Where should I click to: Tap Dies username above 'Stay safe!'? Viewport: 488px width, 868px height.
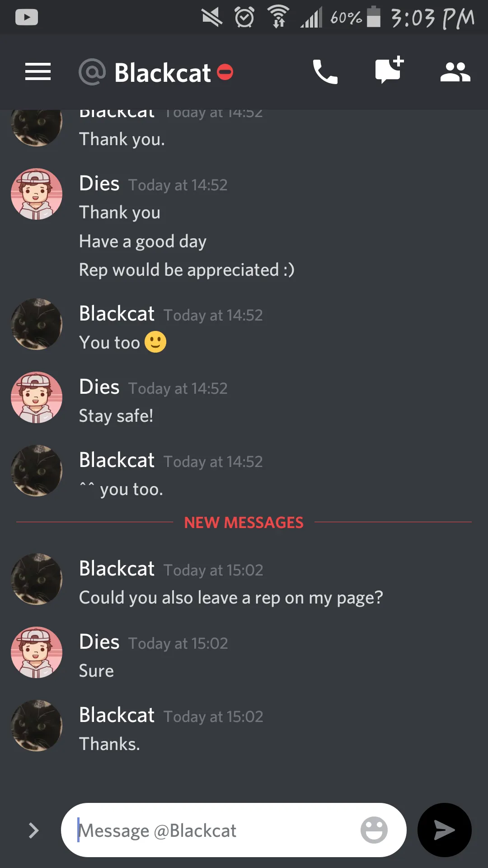99,387
